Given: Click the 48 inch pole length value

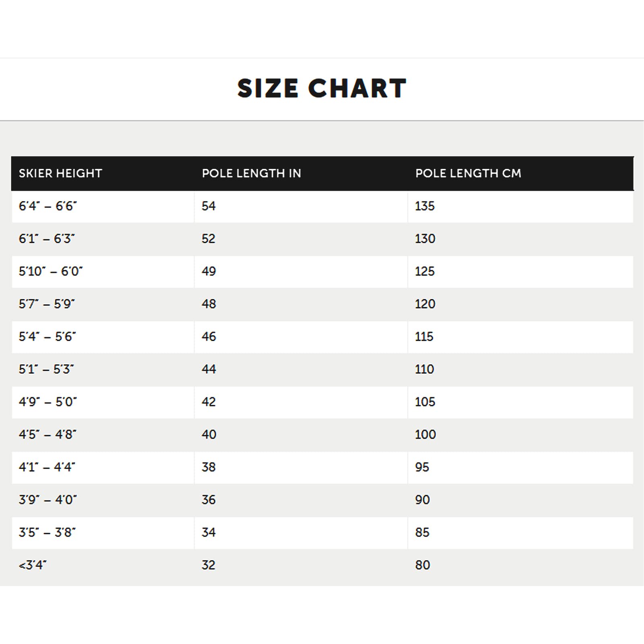Looking at the screenshot, I should [208, 304].
